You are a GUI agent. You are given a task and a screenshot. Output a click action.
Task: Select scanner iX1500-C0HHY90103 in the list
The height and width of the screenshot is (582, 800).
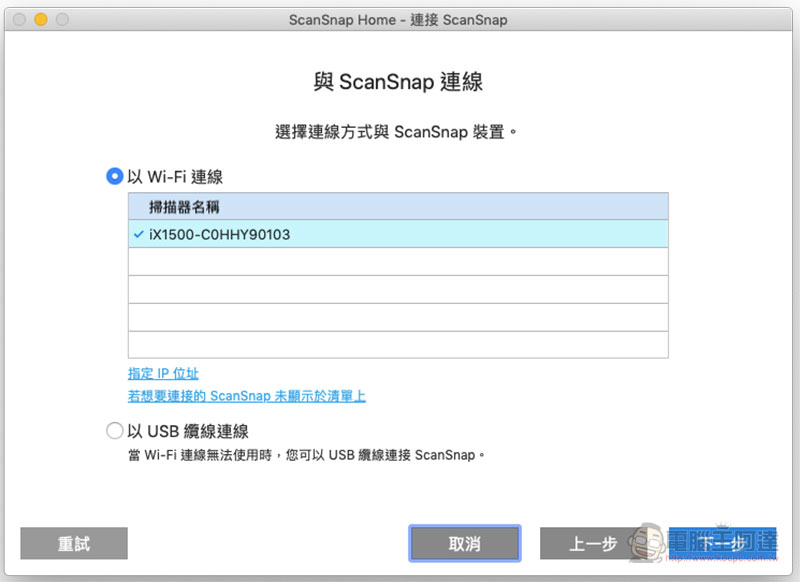[398, 234]
